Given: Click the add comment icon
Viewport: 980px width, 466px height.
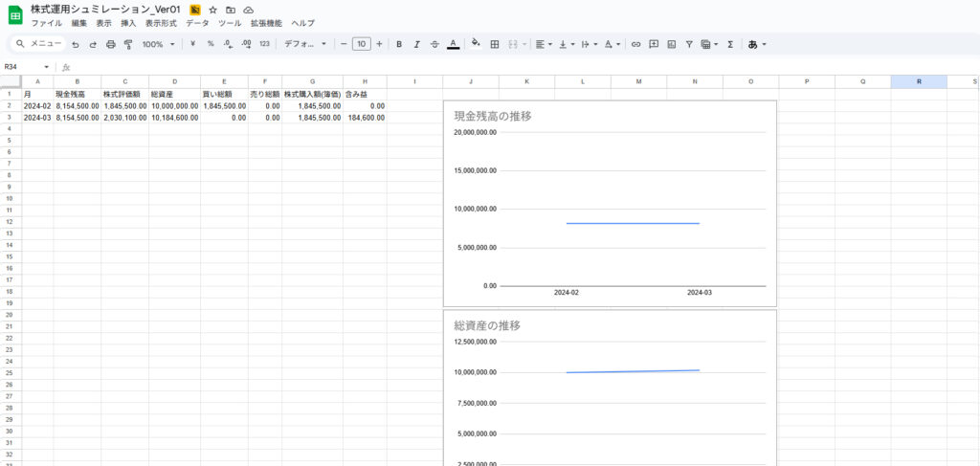Looking at the screenshot, I should (x=654, y=44).
